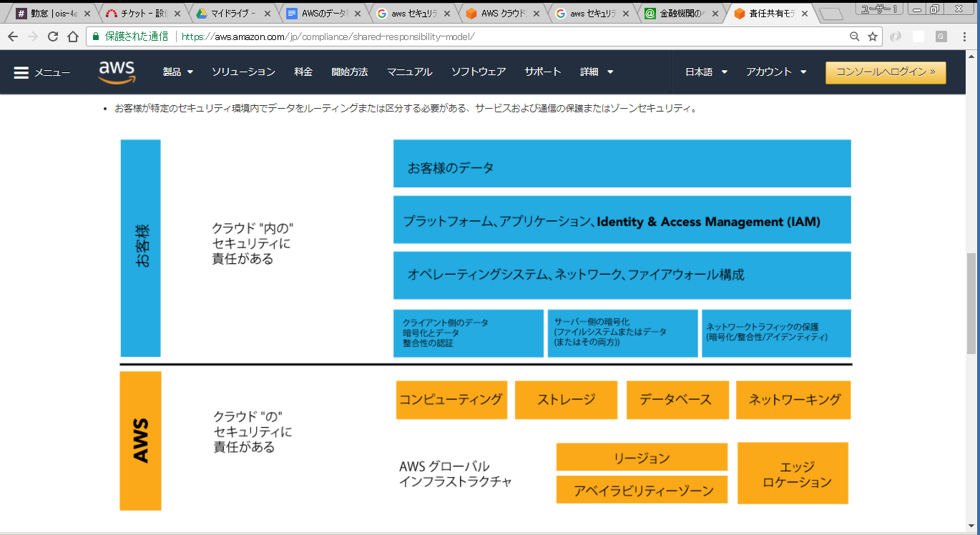The height and width of the screenshot is (535, 980).
Task: Open Chrome's three-dot menu
Action: 965,36
